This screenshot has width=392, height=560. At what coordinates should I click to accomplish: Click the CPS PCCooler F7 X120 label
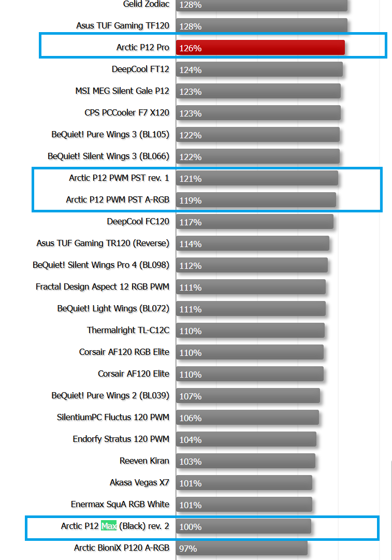click(x=127, y=113)
